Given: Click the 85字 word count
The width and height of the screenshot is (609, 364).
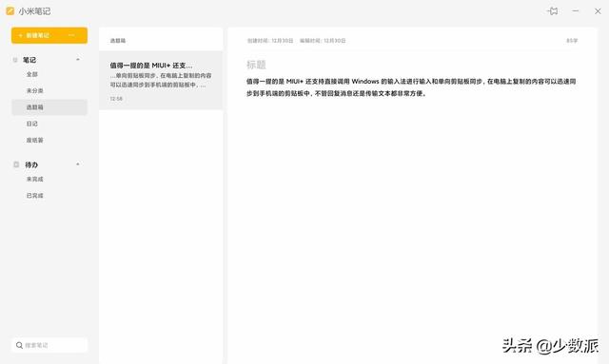Looking at the screenshot, I should 572,40.
